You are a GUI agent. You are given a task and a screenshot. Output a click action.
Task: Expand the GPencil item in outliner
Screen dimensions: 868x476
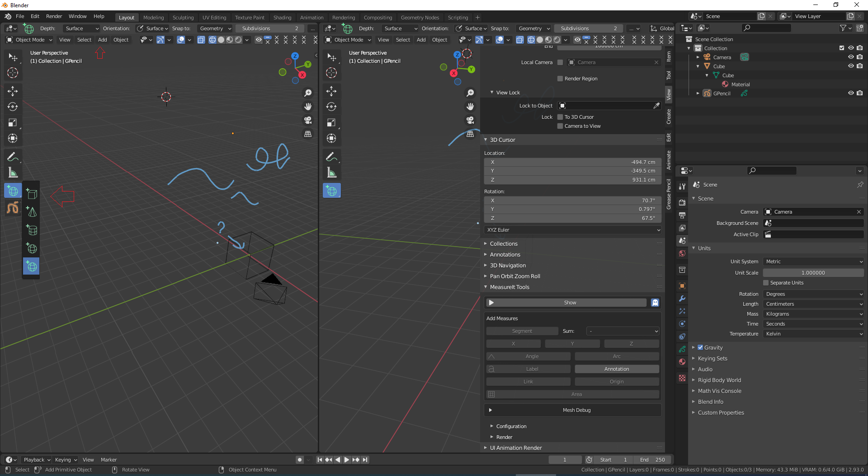coord(698,93)
